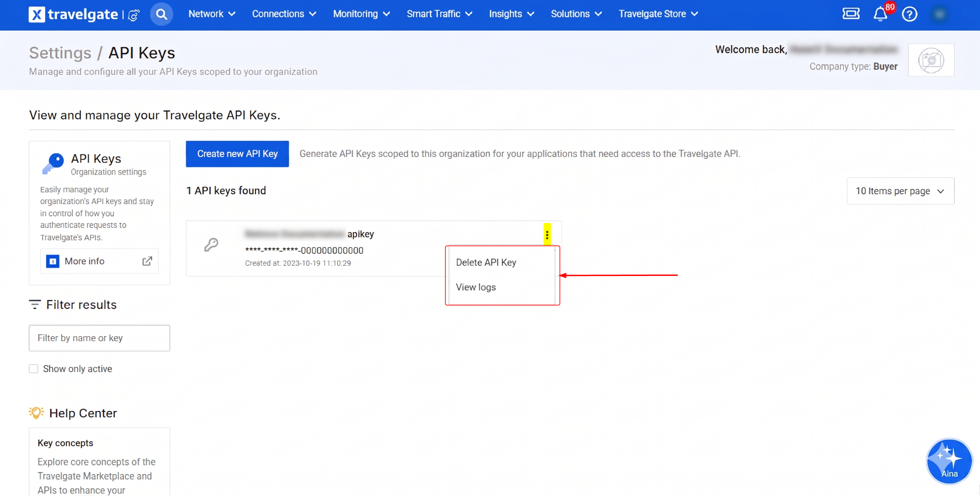Click the Help Center heading
Screen dimensions: 980x496
83,413
